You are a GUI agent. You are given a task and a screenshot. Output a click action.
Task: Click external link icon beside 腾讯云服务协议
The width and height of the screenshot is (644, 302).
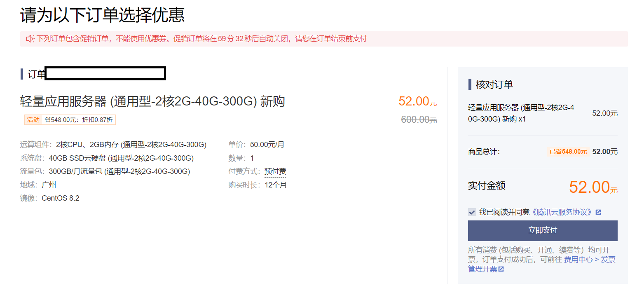[x=598, y=212]
